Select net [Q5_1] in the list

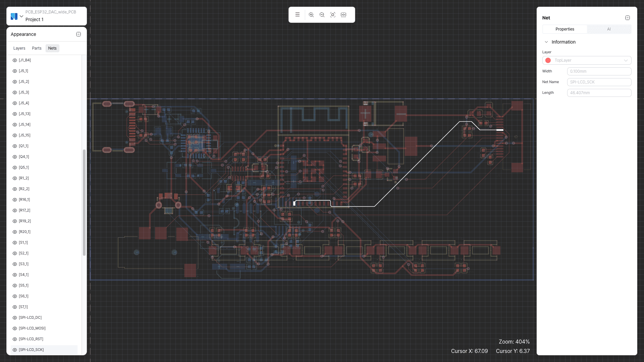pos(44,167)
